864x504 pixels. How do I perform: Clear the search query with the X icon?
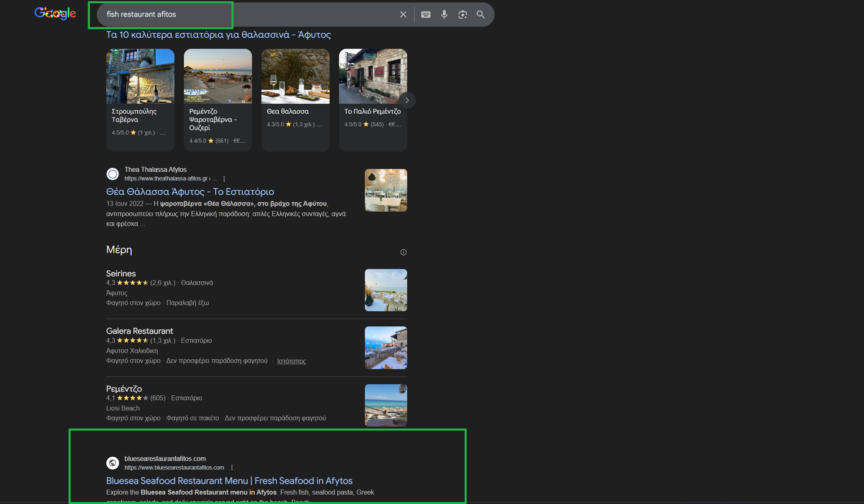(x=403, y=14)
